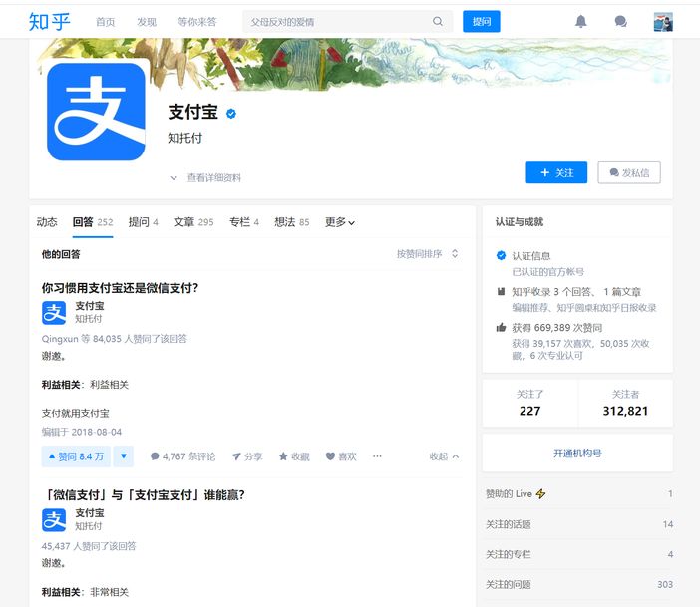Click small Alipay avatar in first answer

pyautogui.click(x=54, y=312)
